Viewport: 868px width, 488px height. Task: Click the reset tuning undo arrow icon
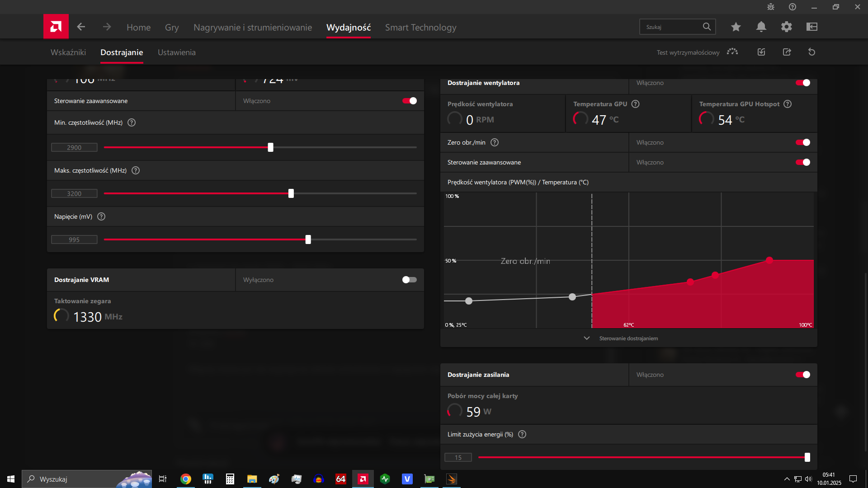click(811, 52)
